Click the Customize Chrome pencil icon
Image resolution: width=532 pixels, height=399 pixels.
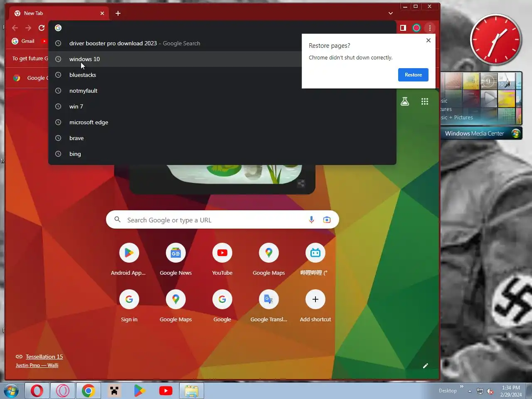click(x=425, y=366)
